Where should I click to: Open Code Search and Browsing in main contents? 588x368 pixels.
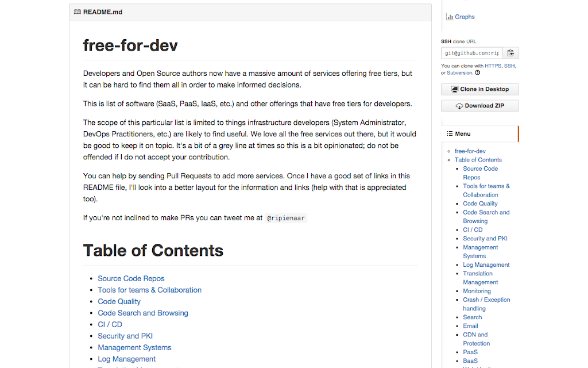tap(143, 313)
